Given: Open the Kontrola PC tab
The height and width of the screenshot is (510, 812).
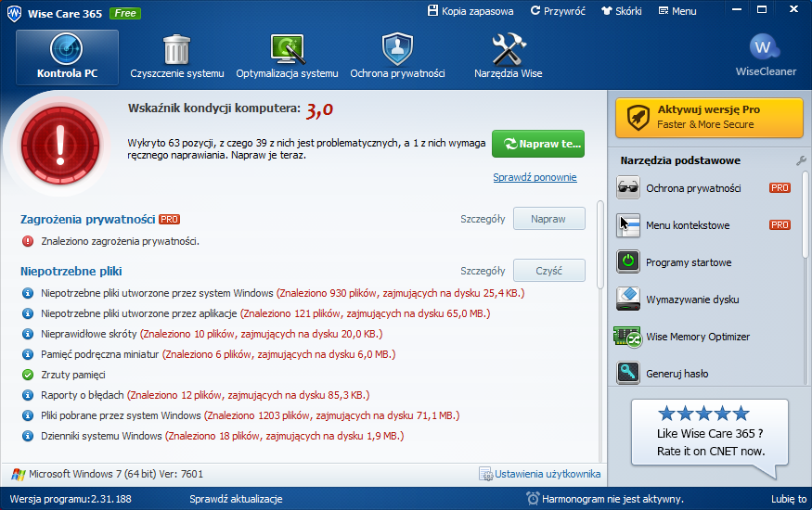Looking at the screenshot, I should [x=68, y=57].
